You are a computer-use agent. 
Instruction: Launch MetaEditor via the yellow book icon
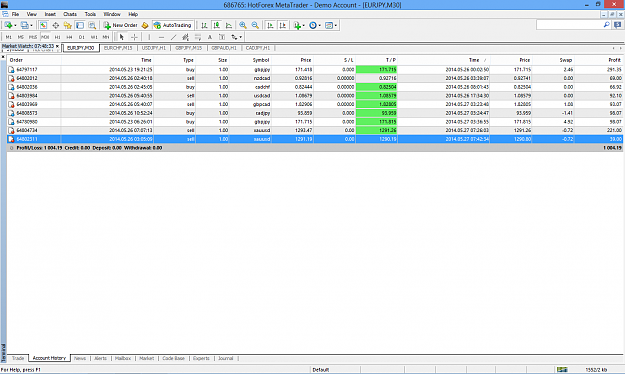point(145,25)
